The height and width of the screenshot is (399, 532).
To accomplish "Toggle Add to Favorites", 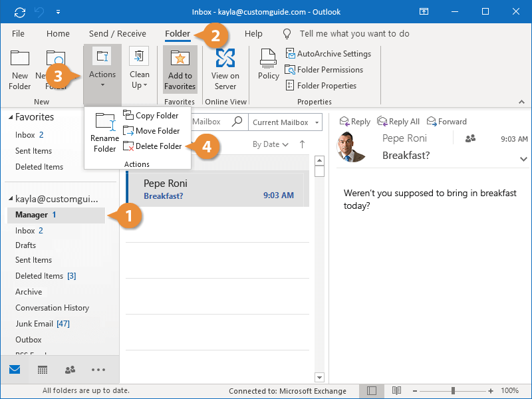I will tap(180, 70).
